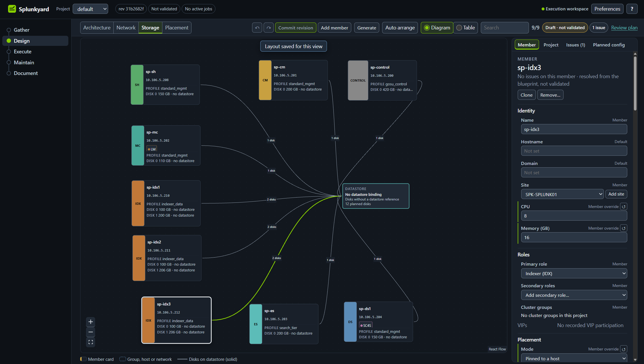This screenshot has width=644, height=364.
Task: Click the LM tag on sp-mc
Action: click(152, 149)
